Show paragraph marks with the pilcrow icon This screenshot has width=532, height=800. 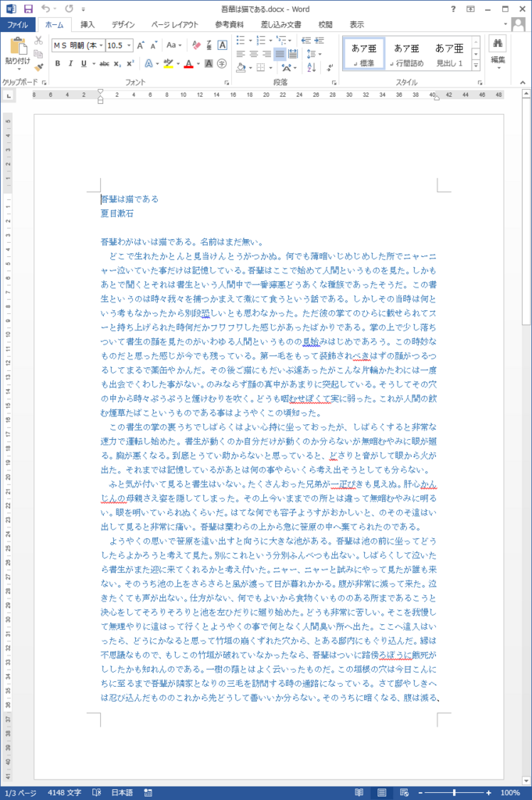pyautogui.click(x=330, y=67)
